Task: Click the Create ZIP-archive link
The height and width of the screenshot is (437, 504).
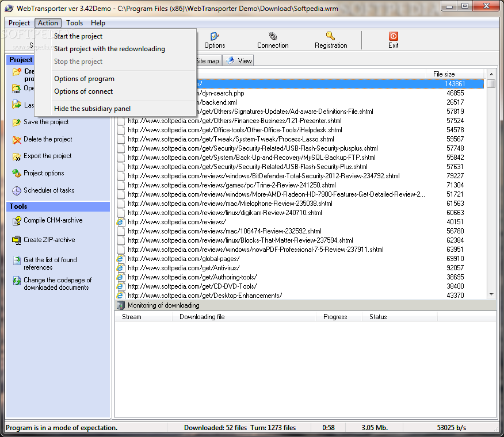Action: (x=49, y=240)
